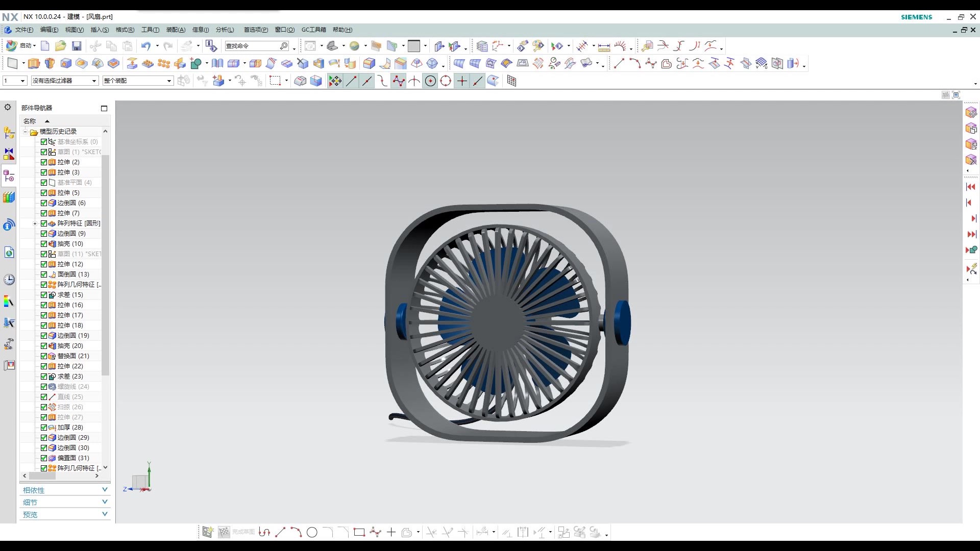Image resolution: width=980 pixels, height=551 pixels.
Task: Open the 文件(F) menu
Action: [23, 30]
